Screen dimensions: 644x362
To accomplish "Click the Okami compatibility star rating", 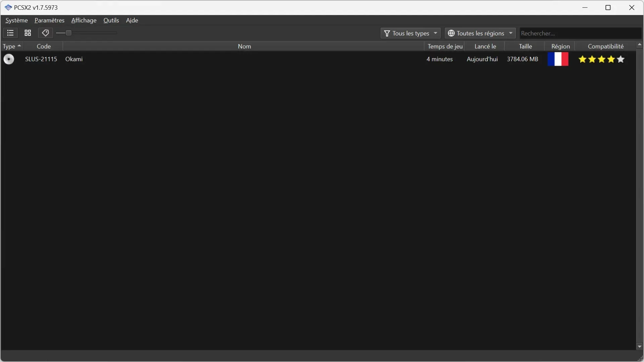I will [x=601, y=59].
